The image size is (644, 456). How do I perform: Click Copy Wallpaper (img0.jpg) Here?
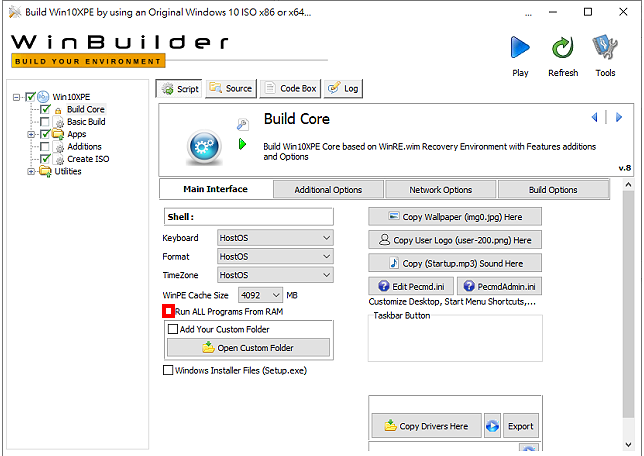(455, 216)
